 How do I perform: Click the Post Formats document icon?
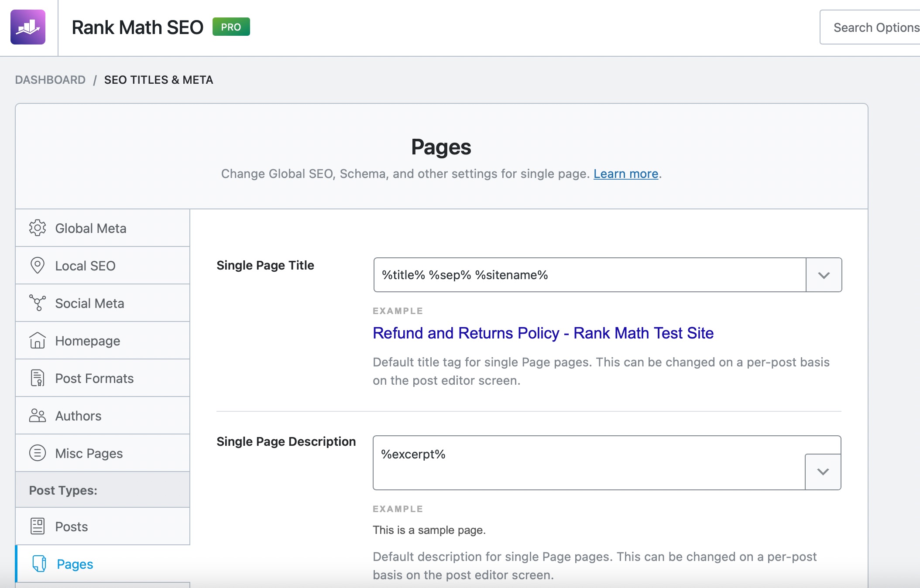tap(38, 378)
